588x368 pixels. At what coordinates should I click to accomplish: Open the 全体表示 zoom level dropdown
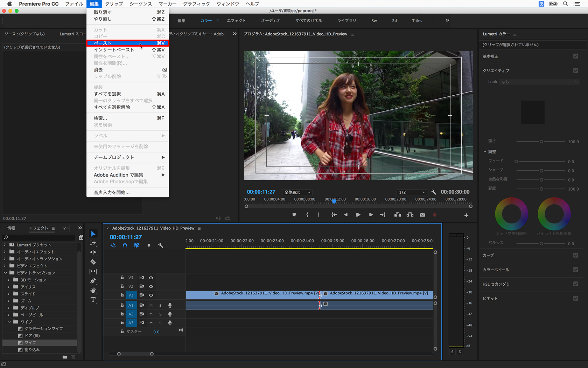tap(297, 192)
